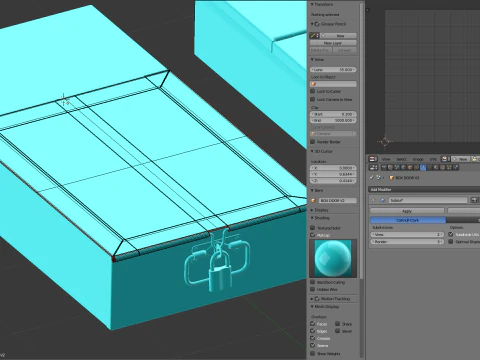Toggle the Edges overlay checkbox
Viewport: 480px width, 360px height.
click(313, 331)
